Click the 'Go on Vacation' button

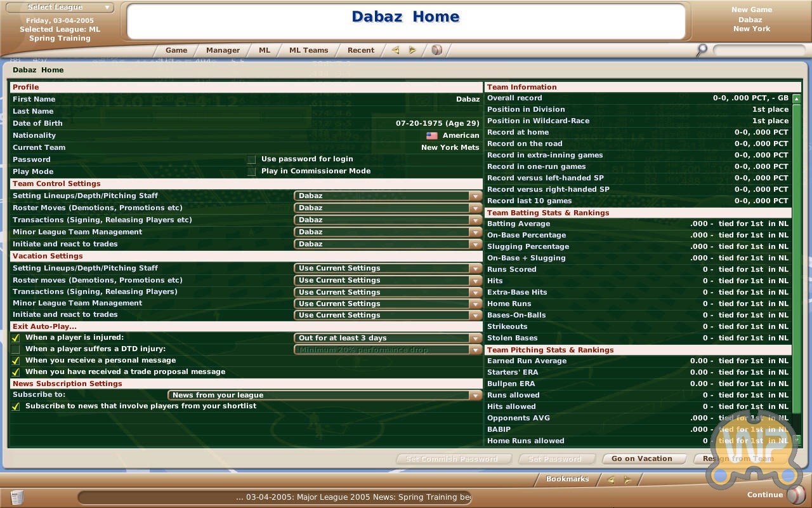point(641,458)
